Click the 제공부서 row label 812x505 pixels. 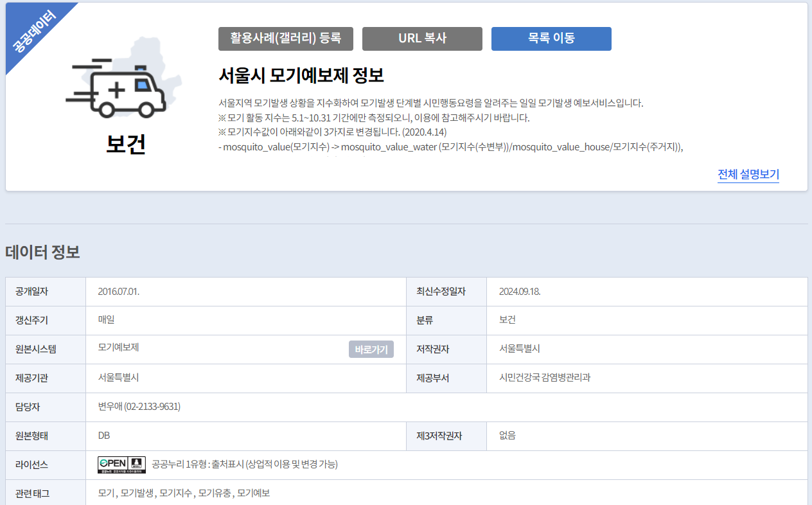click(432, 378)
